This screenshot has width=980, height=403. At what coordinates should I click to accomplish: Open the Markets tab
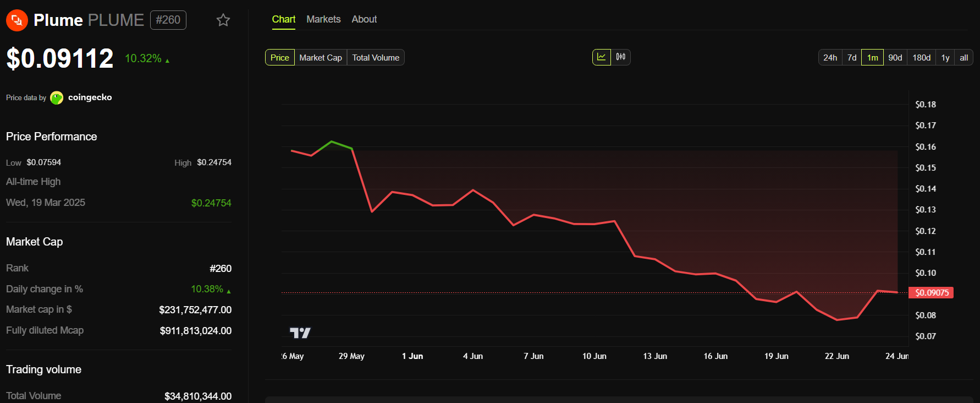323,19
